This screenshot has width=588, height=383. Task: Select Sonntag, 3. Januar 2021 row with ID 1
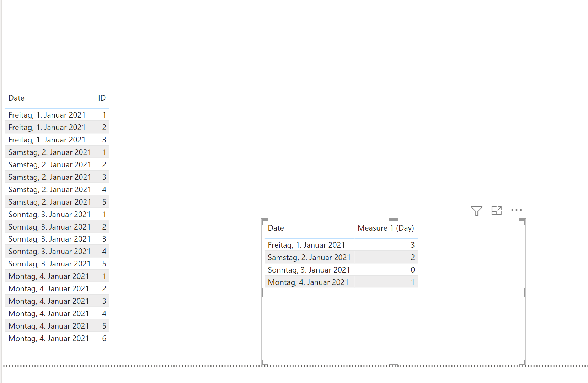pos(57,214)
